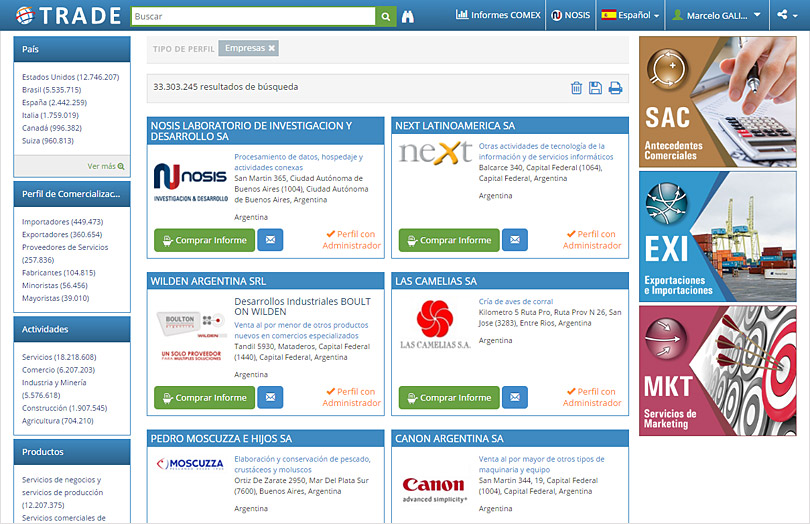810x524 pixels.
Task: Click Comprar Informe for Wilden Argentina
Action: pos(205,397)
